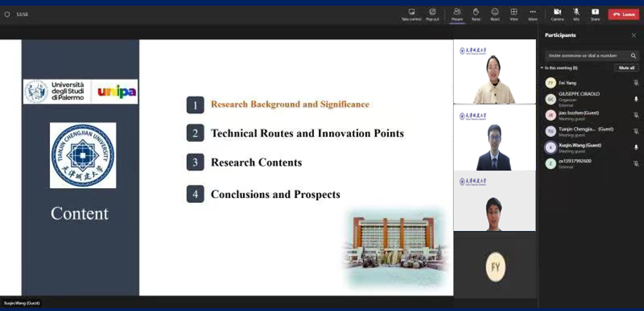Open the View layout options
The image size is (644, 311).
[514, 13]
